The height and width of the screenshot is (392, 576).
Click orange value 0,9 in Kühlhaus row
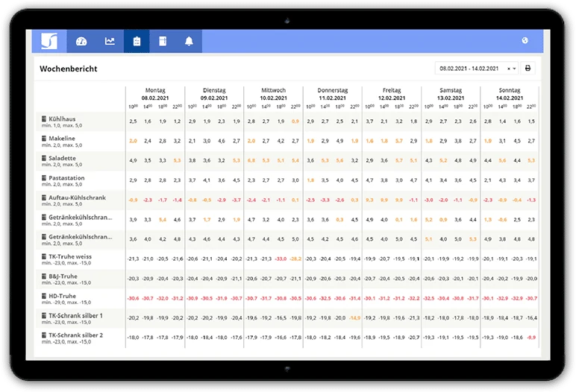[295, 121]
